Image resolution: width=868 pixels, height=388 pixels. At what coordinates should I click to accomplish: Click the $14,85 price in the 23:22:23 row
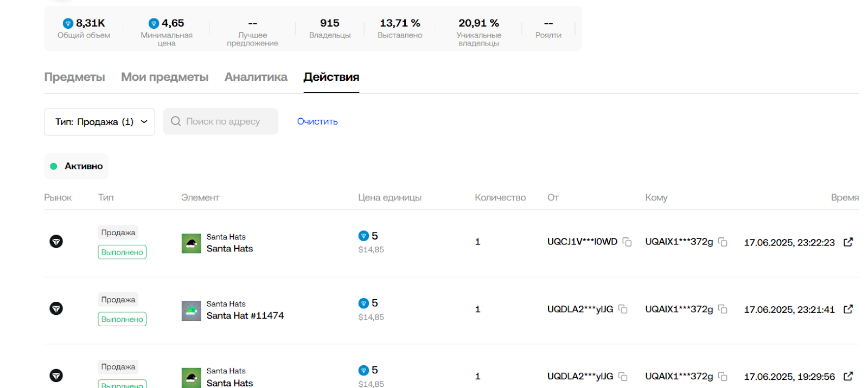[x=371, y=250]
